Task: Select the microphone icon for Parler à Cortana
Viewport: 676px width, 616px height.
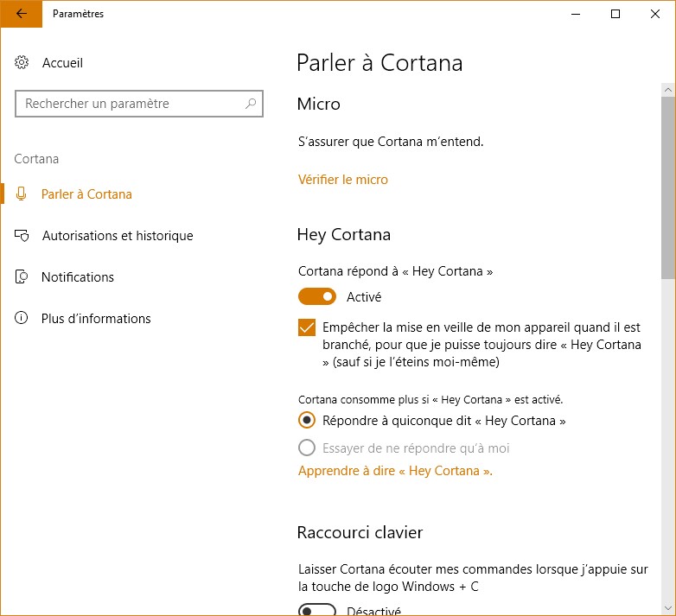Action: (x=22, y=194)
